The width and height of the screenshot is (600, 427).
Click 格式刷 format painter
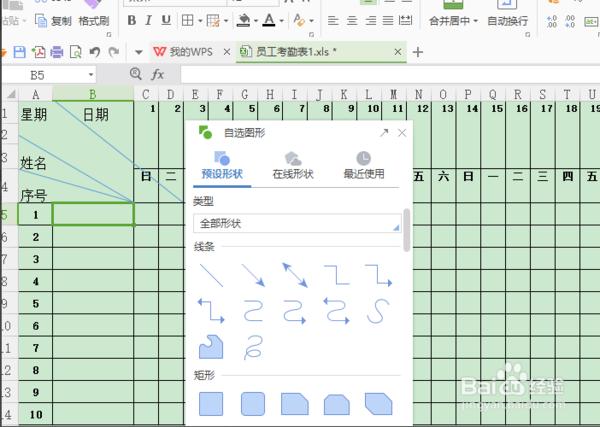pos(94,21)
